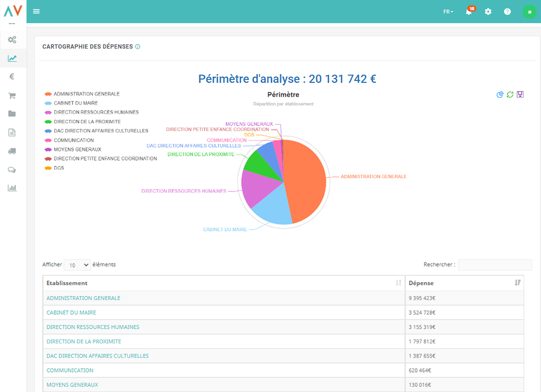
Task: Click the 9 395 423€ expense cell
Action: tap(464, 298)
